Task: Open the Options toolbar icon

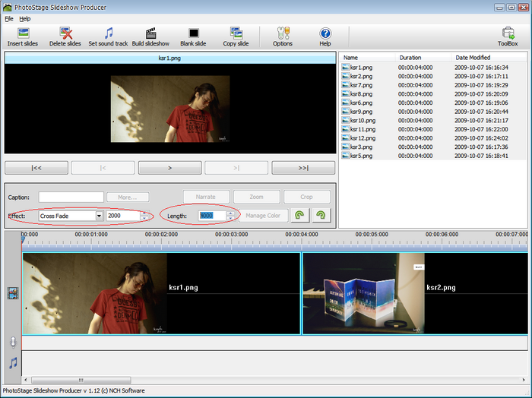Action: click(x=282, y=34)
